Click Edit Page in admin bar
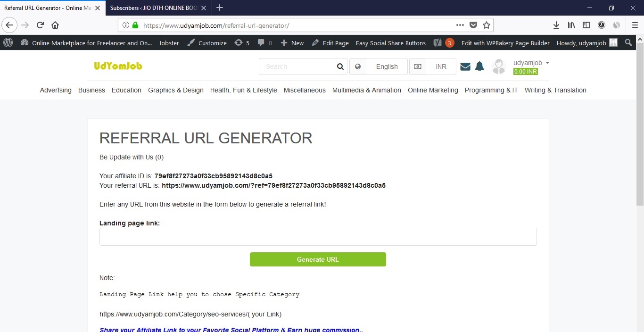 click(x=330, y=42)
